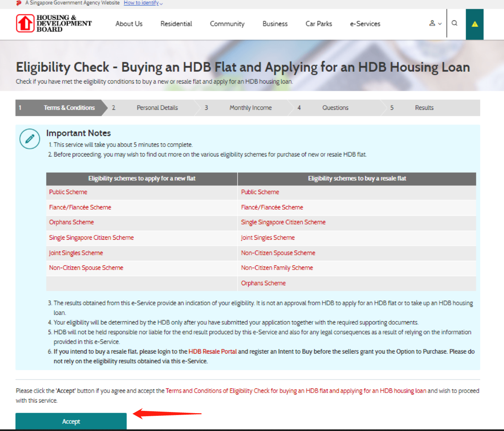
Task: Open resale flat Joint Singles Scheme link
Action: pyautogui.click(x=268, y=238)
